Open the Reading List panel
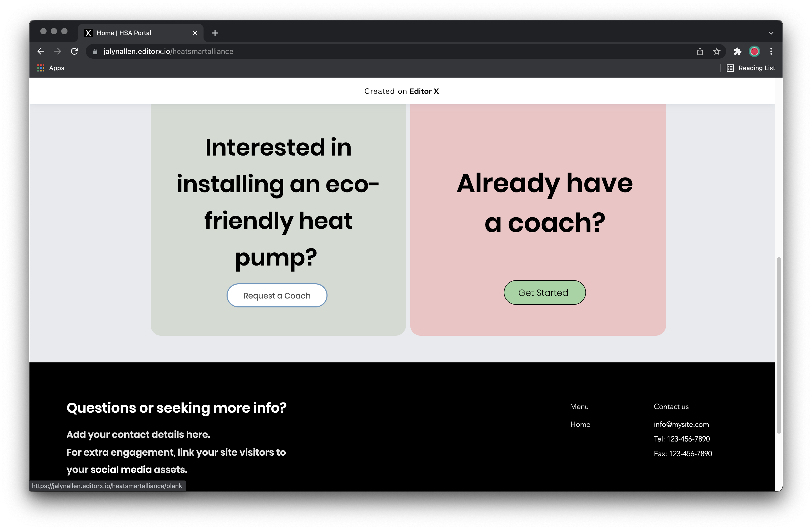The height and width of the screenshot is (530, 812). 751,68
